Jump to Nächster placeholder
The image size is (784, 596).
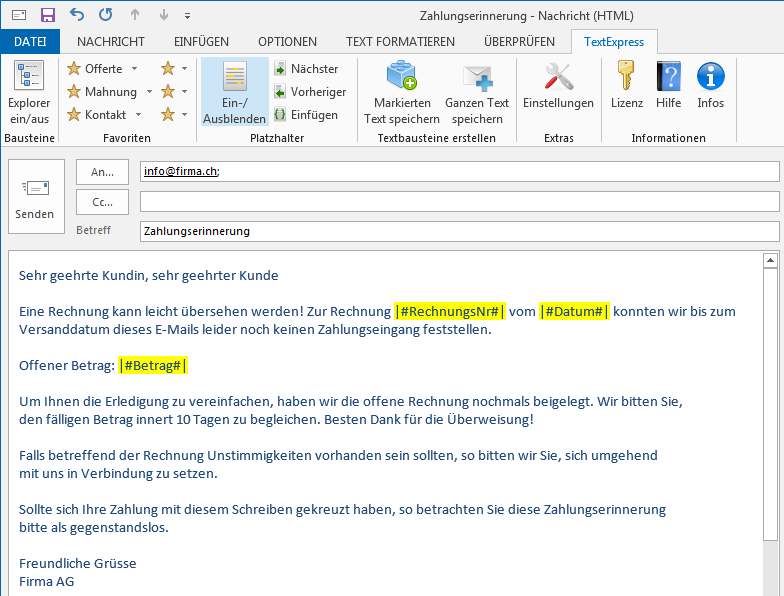306,69
